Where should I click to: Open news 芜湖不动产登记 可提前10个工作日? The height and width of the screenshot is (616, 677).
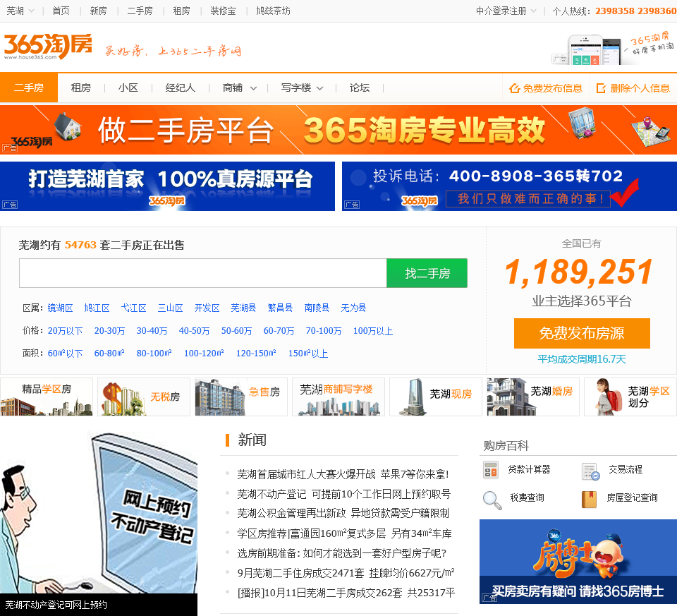[x=344, y=494]
